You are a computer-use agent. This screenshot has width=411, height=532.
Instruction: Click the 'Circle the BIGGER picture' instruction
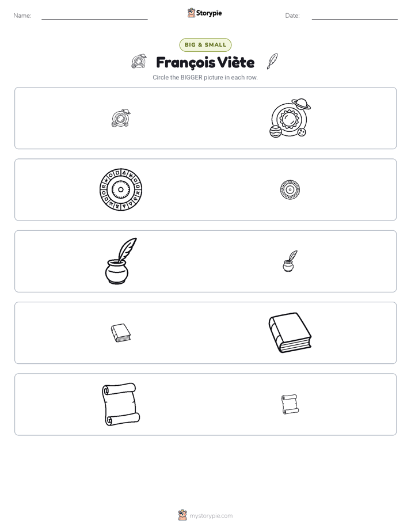click(205, 77)
